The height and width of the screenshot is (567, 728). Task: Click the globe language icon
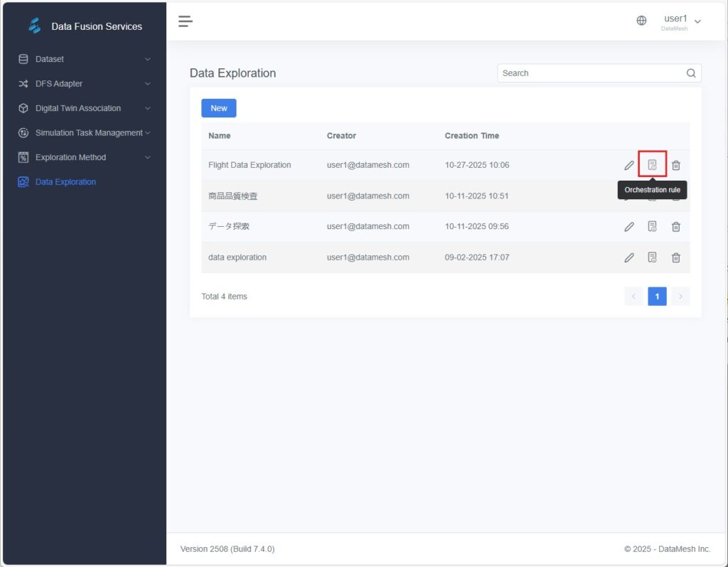(x=641, y=21)
